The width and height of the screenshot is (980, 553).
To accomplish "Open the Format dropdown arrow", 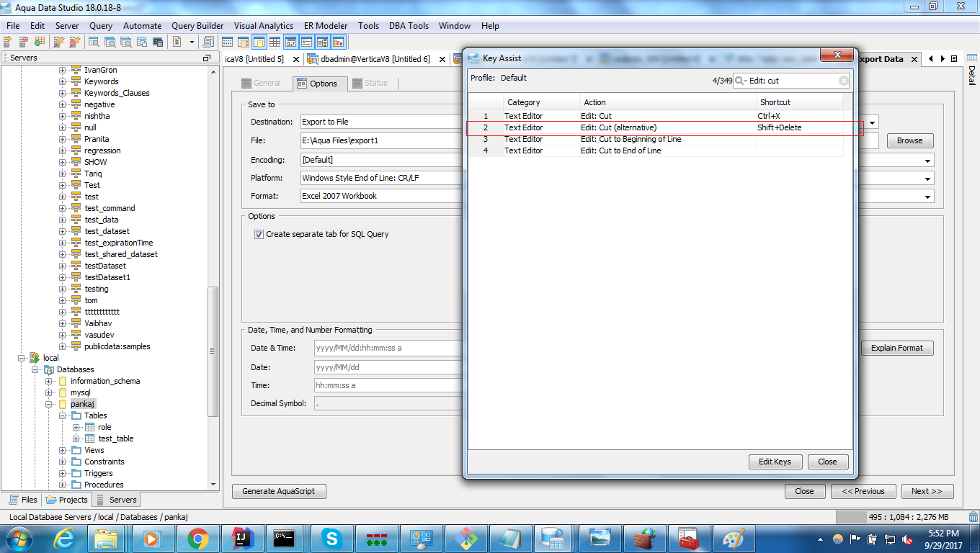I will pyautogui.click(x=928, y=196).
